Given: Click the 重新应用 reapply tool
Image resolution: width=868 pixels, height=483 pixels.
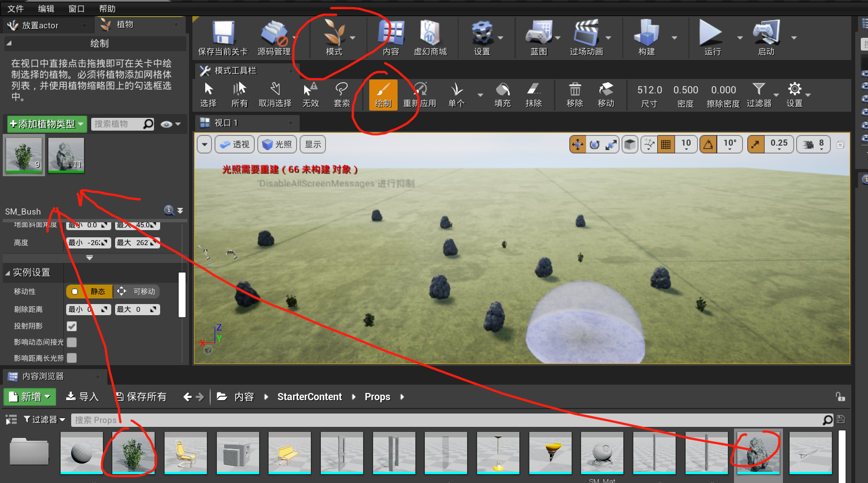Looking at the screenshot, I should coord(419,95).
